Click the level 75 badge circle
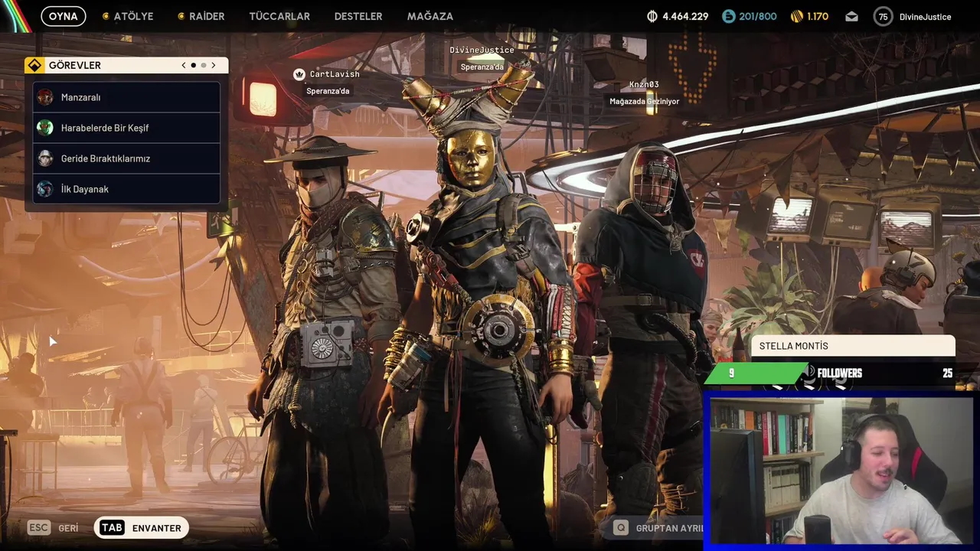Image resolution: width=980 pixels, height=551 pixels. point(884,16)
